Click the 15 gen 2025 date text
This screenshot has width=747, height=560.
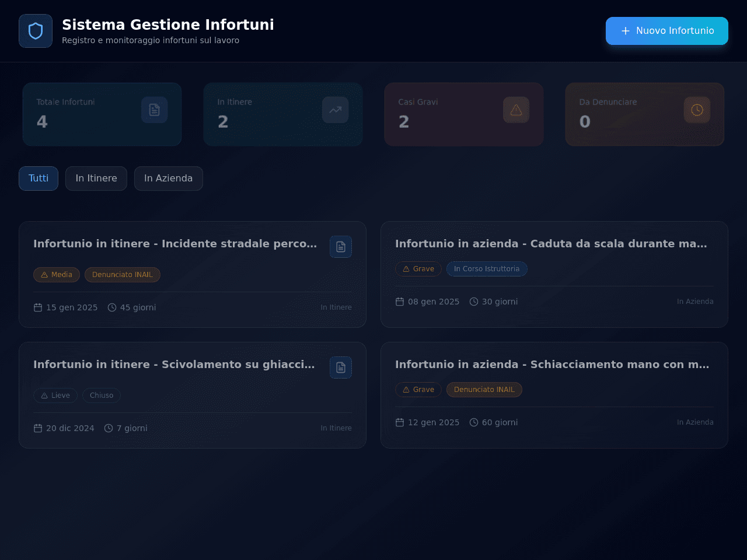pos(72,307)
